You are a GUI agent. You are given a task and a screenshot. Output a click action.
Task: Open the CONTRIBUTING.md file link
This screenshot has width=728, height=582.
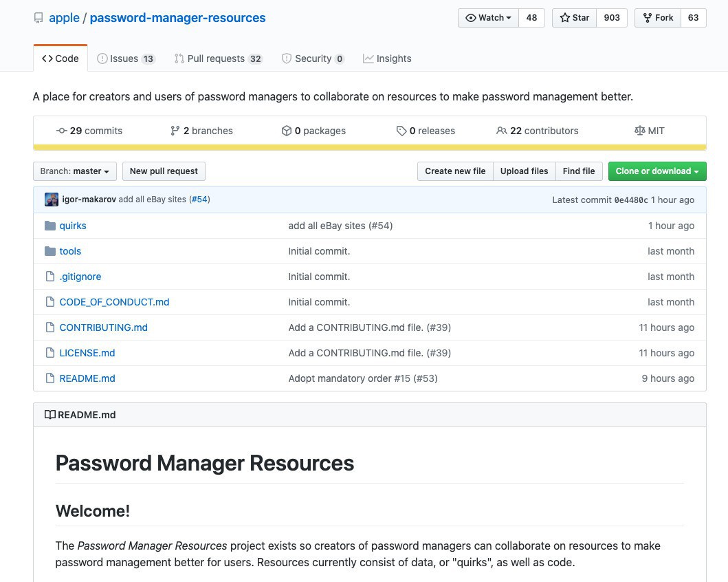[103, 327]
